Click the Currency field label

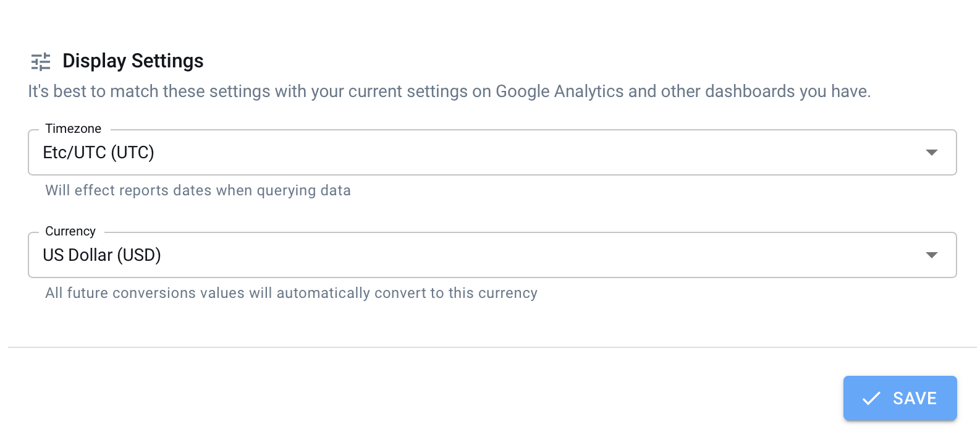point(70,231)
